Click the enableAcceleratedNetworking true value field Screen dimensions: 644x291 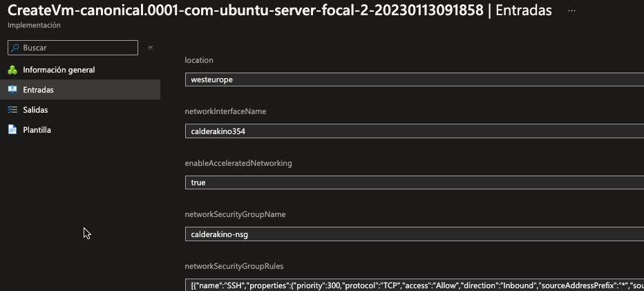coord(415,182)
